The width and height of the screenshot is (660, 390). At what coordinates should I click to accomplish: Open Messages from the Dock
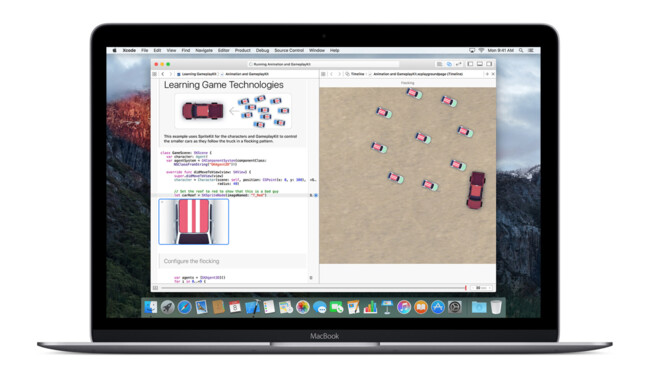[319, 308]
